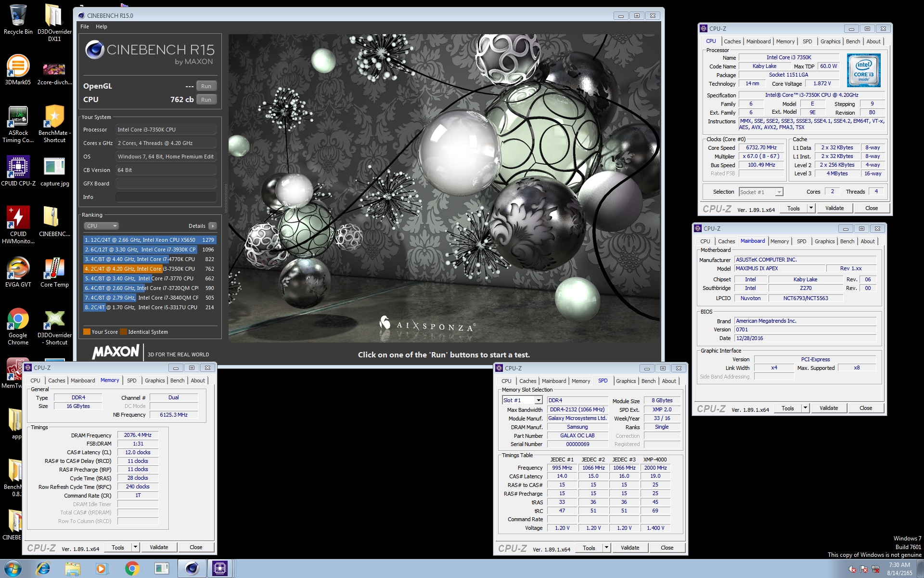The width and height of the screenshot is (924, 578).
Task: Switch to Cinebench taskbar button
Action: click(x=192, y=569)
